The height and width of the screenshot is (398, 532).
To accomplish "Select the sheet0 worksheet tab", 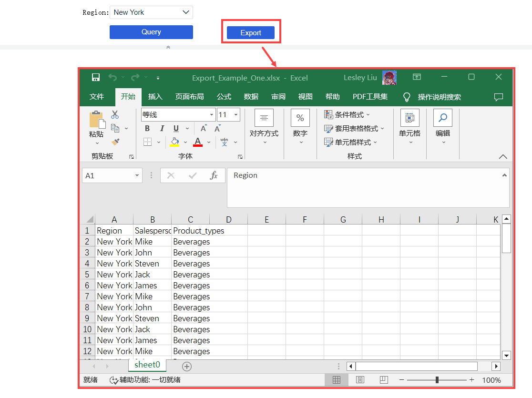I will coord(147,365).
